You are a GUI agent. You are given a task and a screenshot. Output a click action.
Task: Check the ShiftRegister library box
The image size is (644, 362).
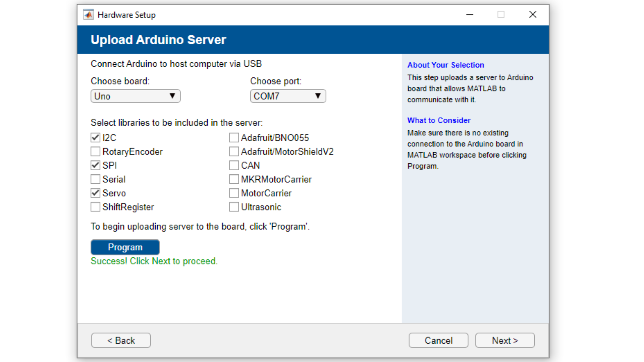[96, 207]
